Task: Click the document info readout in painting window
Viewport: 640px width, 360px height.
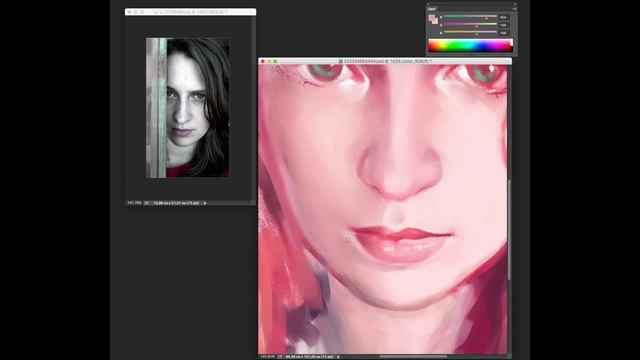Action: click(x=310, y=357)
